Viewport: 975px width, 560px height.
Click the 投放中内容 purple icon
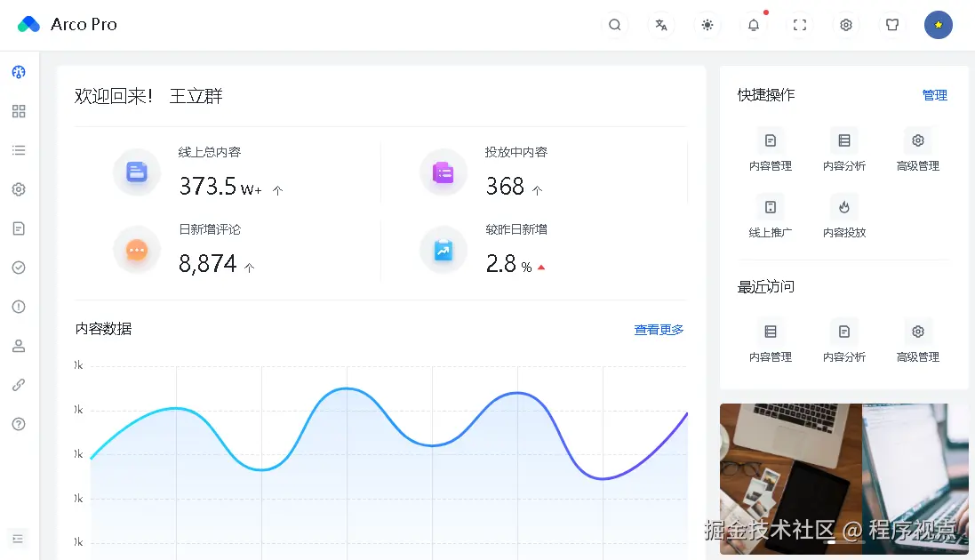point(444,172)
